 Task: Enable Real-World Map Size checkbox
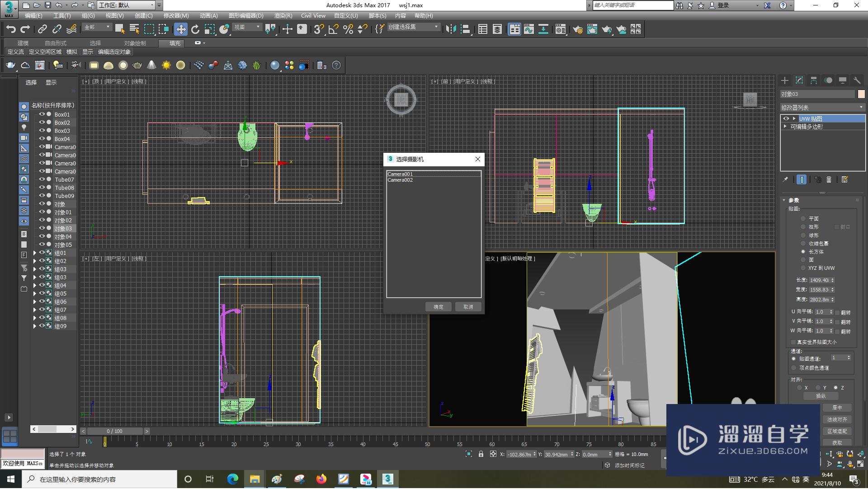pyautogui.click(x=793, y=342)
